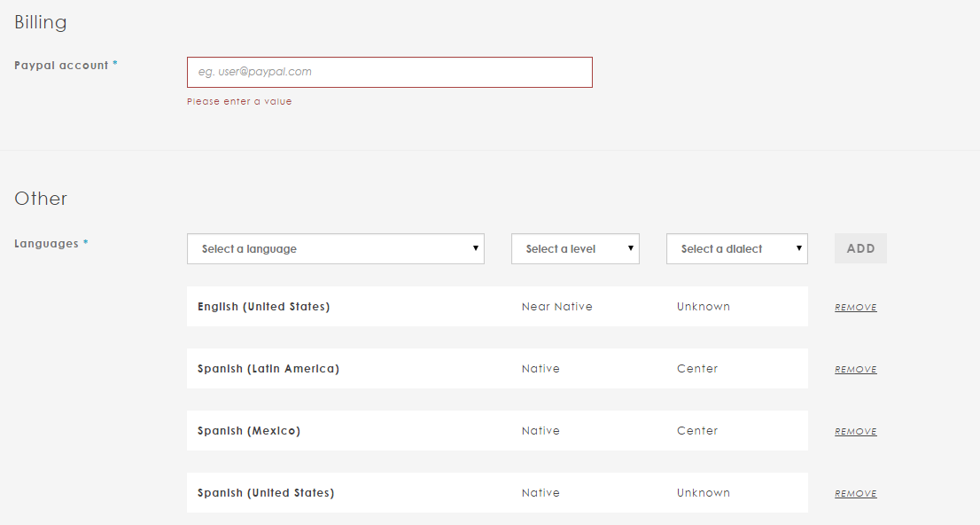This screenshot has width=980, height=525.
Task: Expand the Select a level dropdown
Action: (x=575, y=249)
